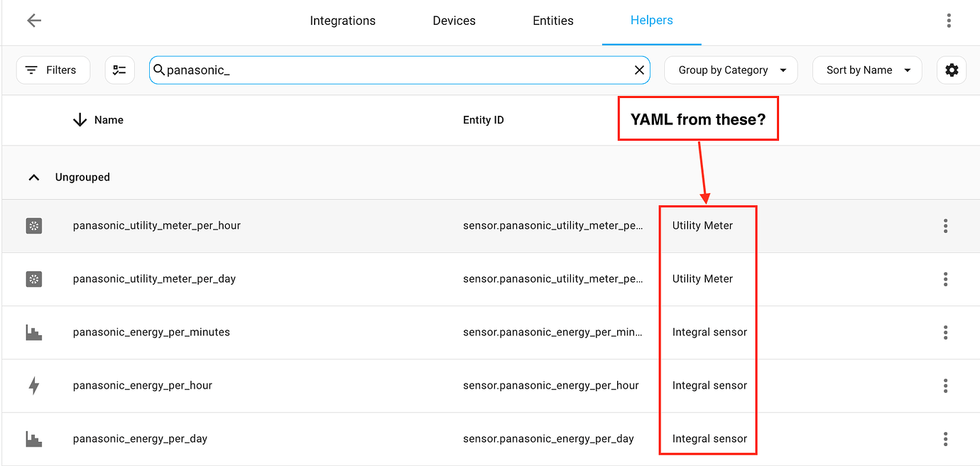Open menu for panasonic_energy_per_day row
980x466 pixels.
pos(945,439)
